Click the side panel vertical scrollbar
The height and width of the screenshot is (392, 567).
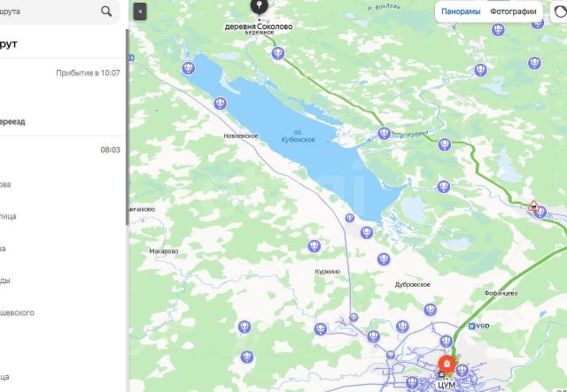tap(128, 127)
